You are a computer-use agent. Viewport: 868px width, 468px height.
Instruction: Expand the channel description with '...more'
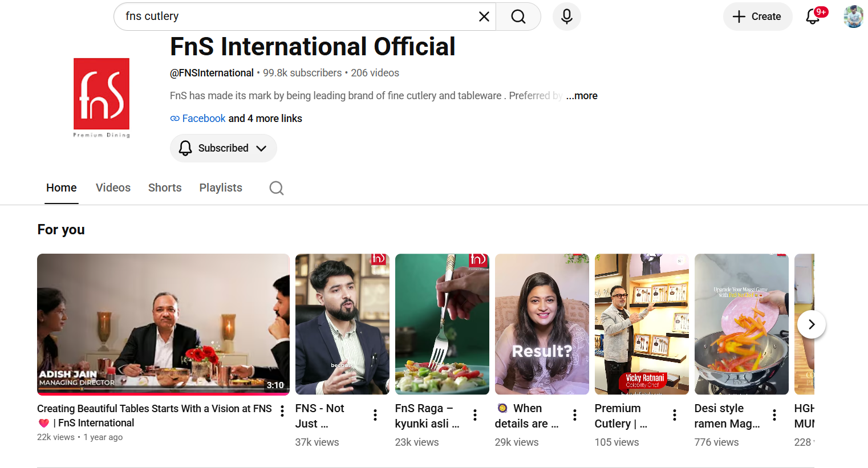tap(582, 96)
